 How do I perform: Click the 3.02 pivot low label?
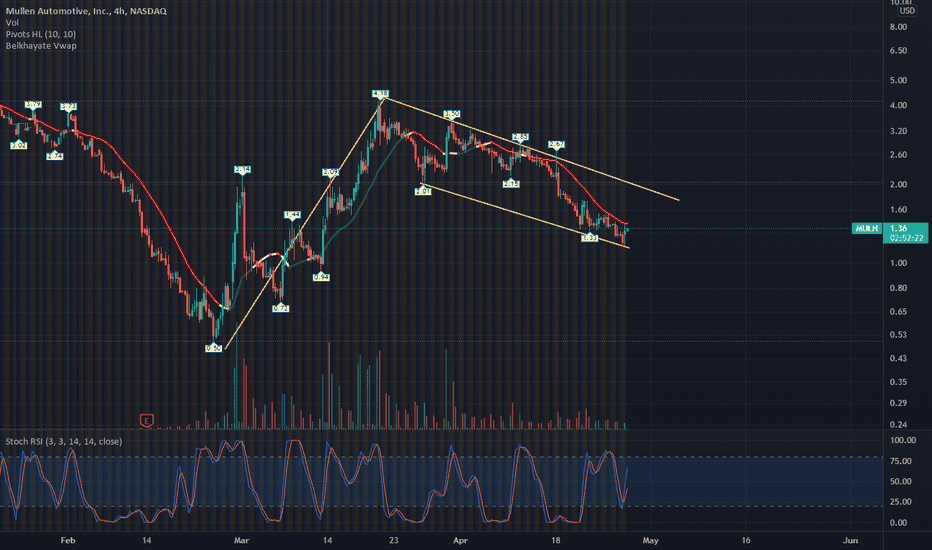point(18,145)
